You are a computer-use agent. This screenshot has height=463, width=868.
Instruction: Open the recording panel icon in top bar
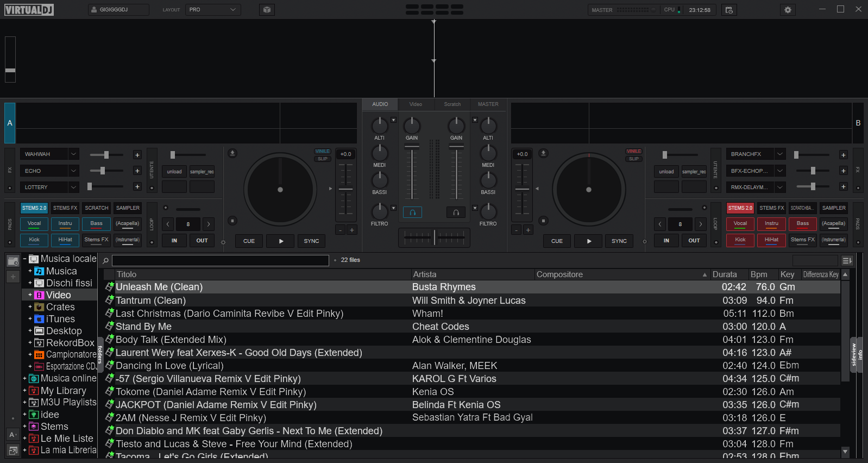click(x=729, y=10)
